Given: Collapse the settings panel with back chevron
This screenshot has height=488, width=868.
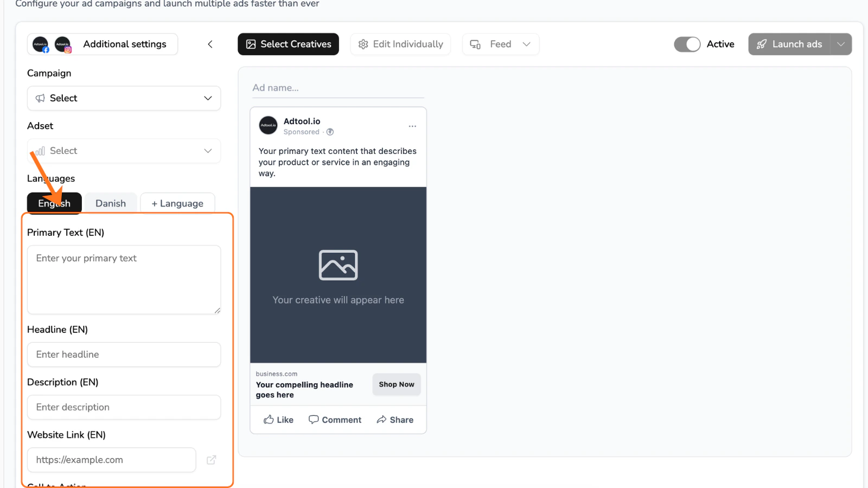Looking at the screenshot, I should click(x=210, y=44).
